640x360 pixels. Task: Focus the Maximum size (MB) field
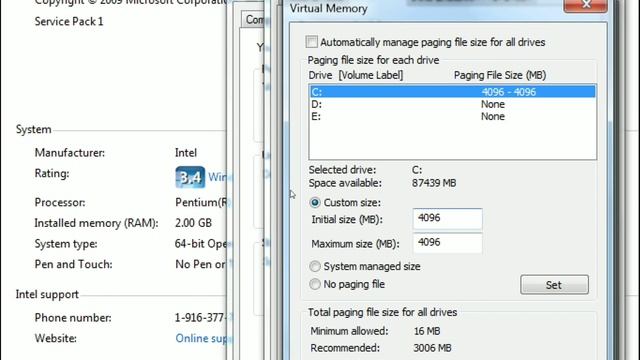(447, 243)
